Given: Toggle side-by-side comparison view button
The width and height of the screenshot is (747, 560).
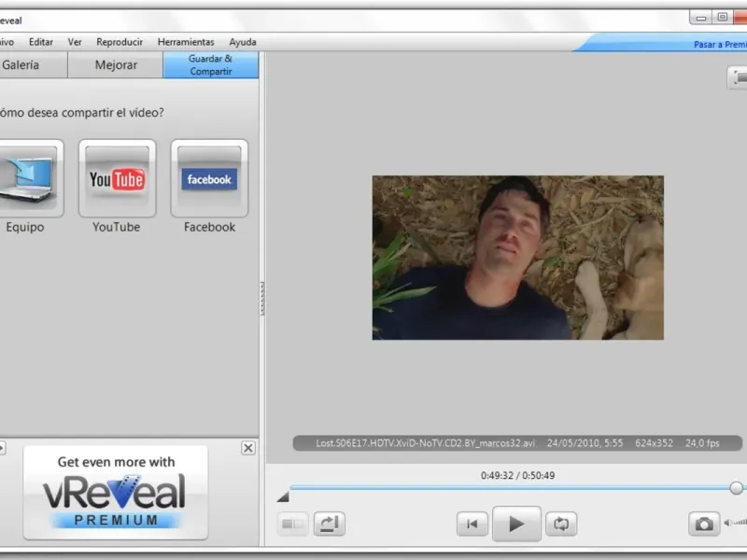Looking at the screenshot, I should [292, 524].
